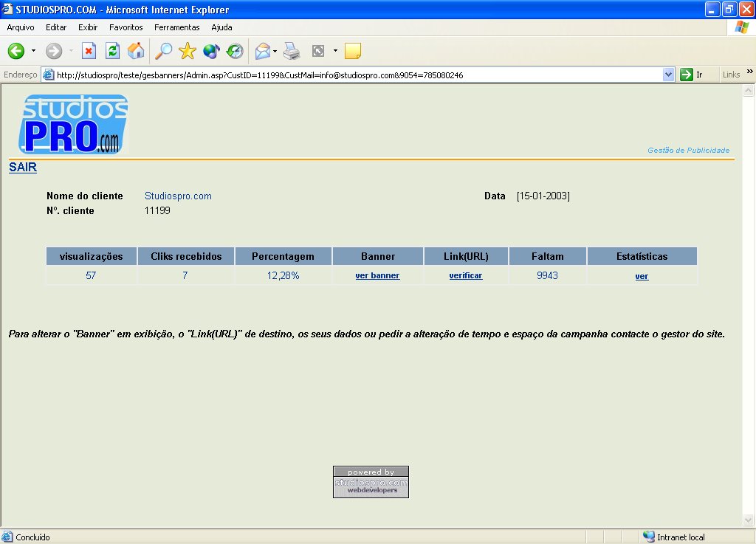This screenshot has height=544, width=756.
Task: Open the Ferramentas menu
Action: pos(176,27)
